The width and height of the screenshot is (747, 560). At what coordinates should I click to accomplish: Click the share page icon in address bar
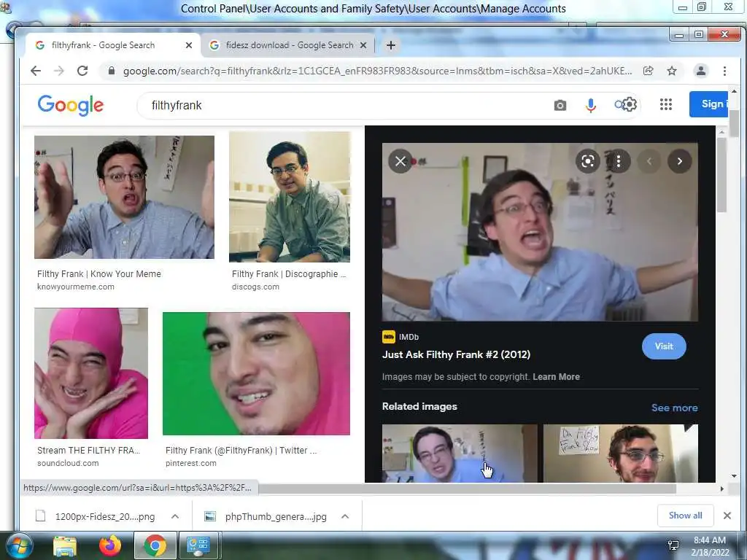pyautogui.click(x=648, y=71)
